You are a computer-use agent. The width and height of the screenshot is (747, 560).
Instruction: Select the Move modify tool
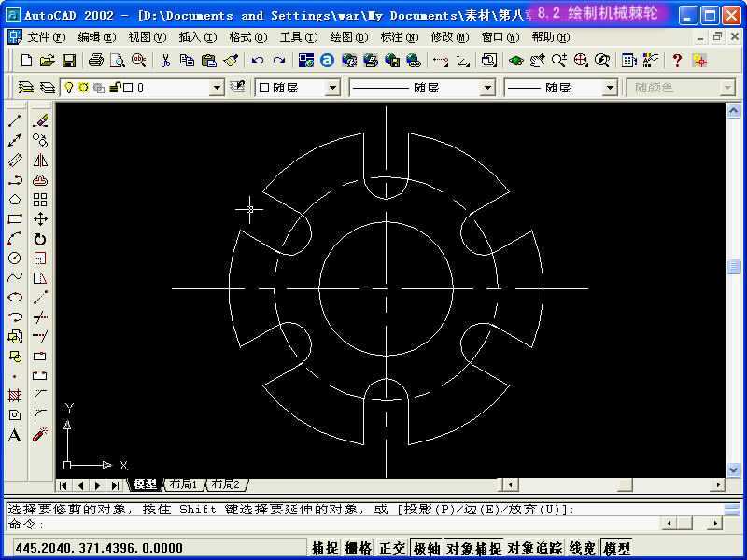(40, 219)
